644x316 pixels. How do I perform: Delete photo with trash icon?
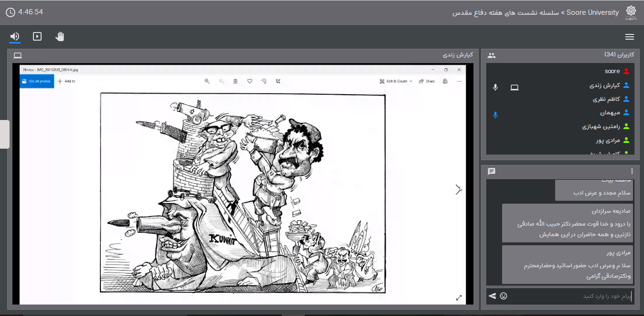236,81
